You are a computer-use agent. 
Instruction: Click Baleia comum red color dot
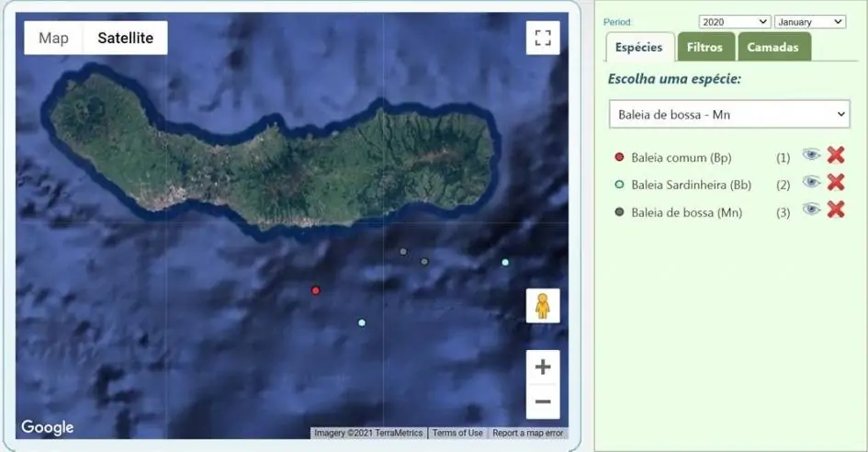pyautogui.click(x=619, y=157)
